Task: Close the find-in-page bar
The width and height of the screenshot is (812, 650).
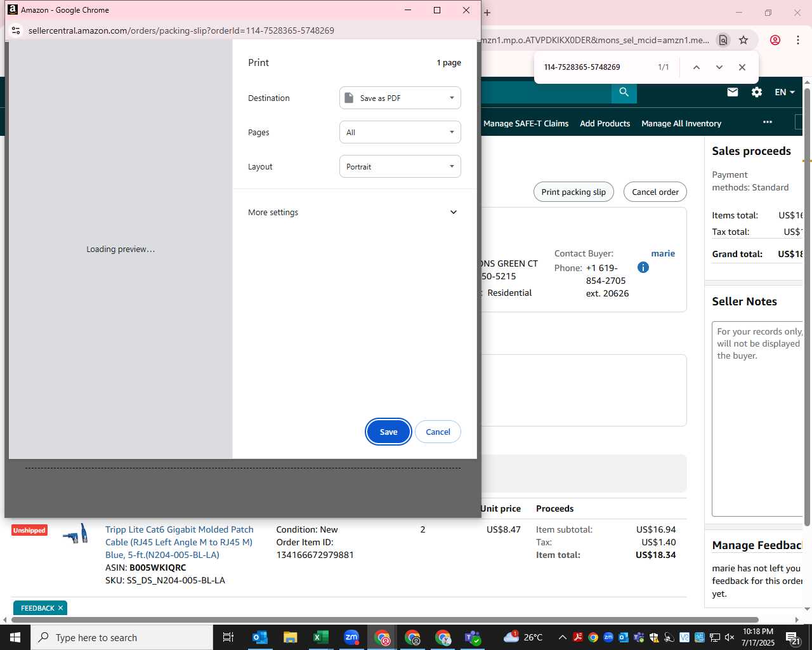Action: point(742,67)
